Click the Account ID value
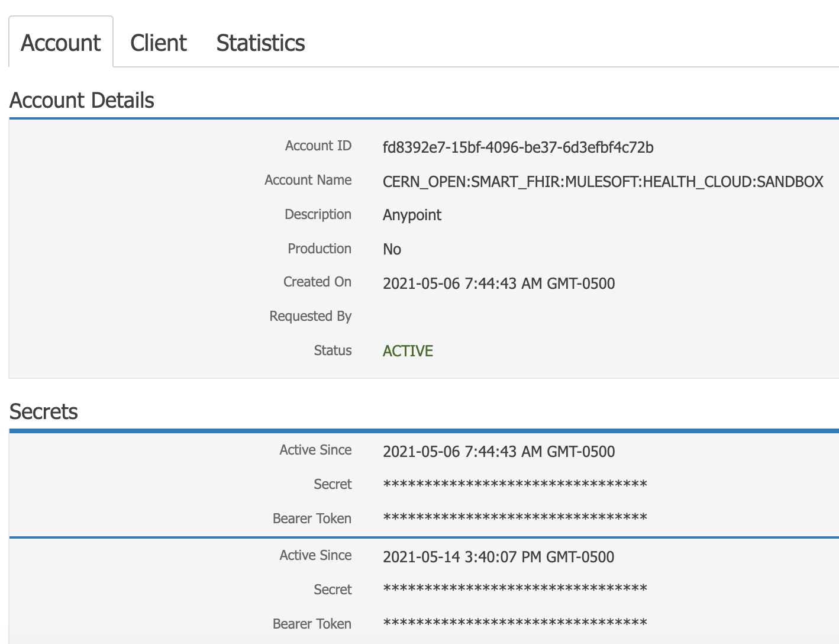 (518, 147)
